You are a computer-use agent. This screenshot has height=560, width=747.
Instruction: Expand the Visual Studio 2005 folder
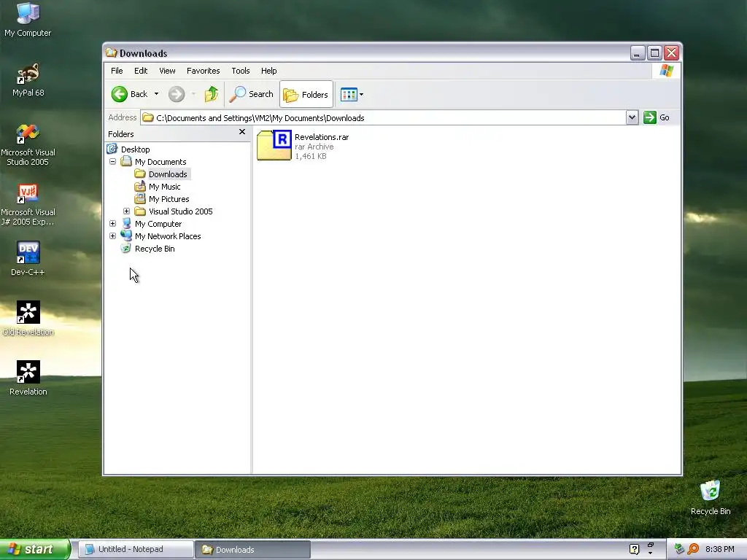(126, 211)
